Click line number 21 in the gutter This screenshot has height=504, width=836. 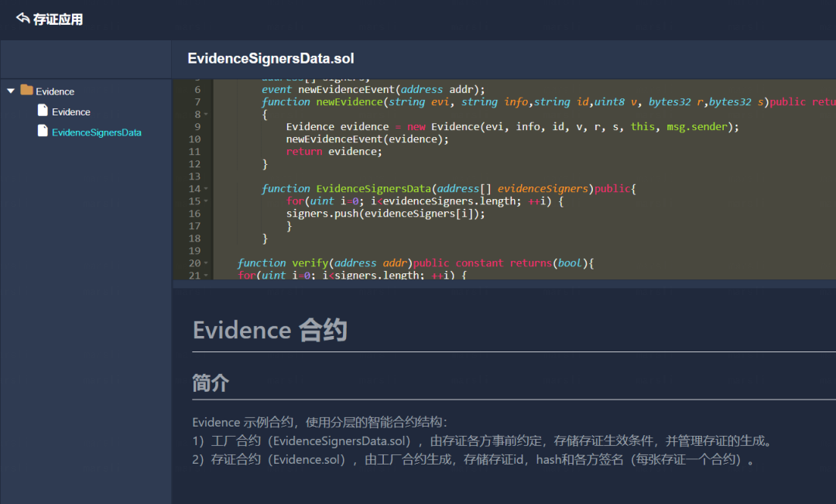point(194,275)
